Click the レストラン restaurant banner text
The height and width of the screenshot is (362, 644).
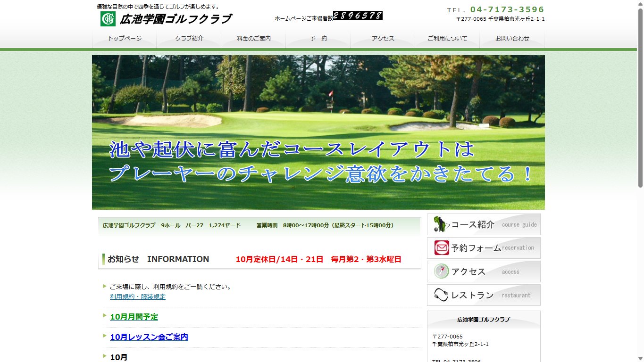tap(473, 295)
